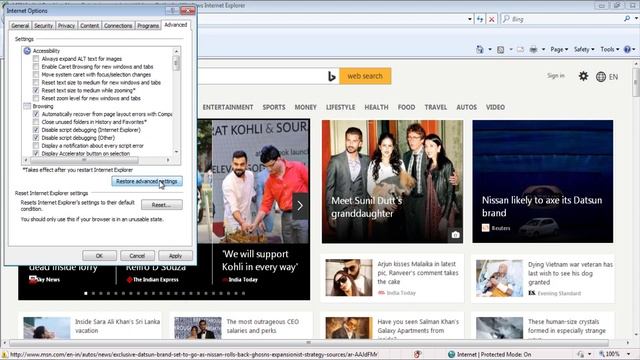Screen dimensions: 640x360
Task: Click the Refresh icon beside address bar
Action: 480,19
